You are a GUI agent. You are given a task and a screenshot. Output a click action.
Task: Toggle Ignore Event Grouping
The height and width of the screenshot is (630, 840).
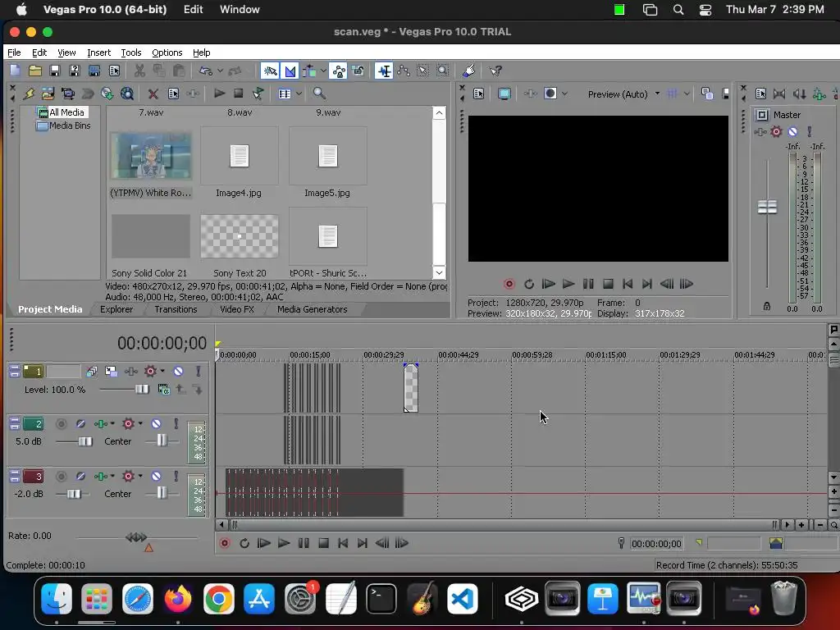[358, 71]
